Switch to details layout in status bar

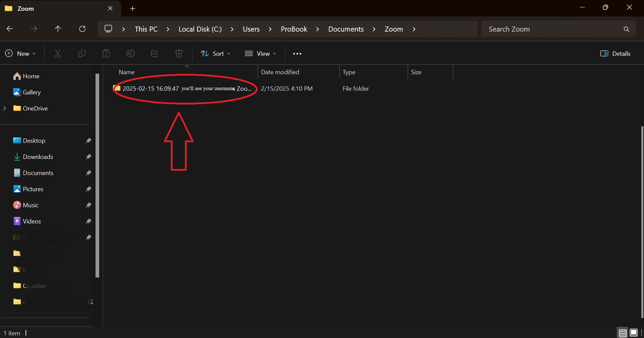622,333
